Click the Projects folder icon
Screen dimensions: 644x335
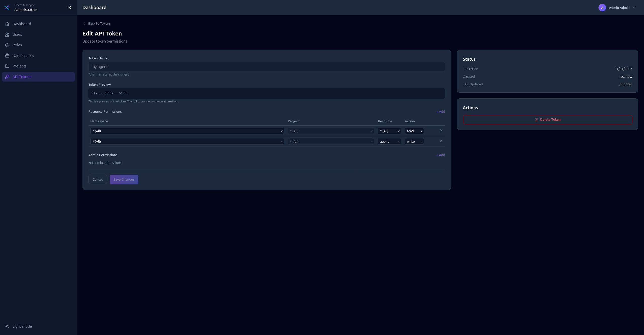7,66
